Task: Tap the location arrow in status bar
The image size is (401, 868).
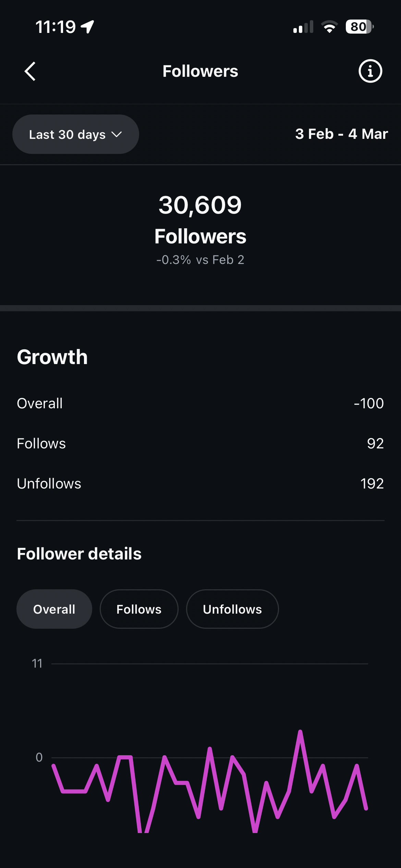Action: pos(88,27)
